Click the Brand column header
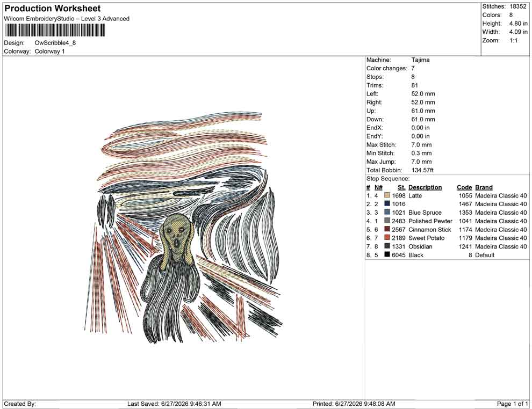532x409 pixels. pyautogui.click(x=484, y=187)
